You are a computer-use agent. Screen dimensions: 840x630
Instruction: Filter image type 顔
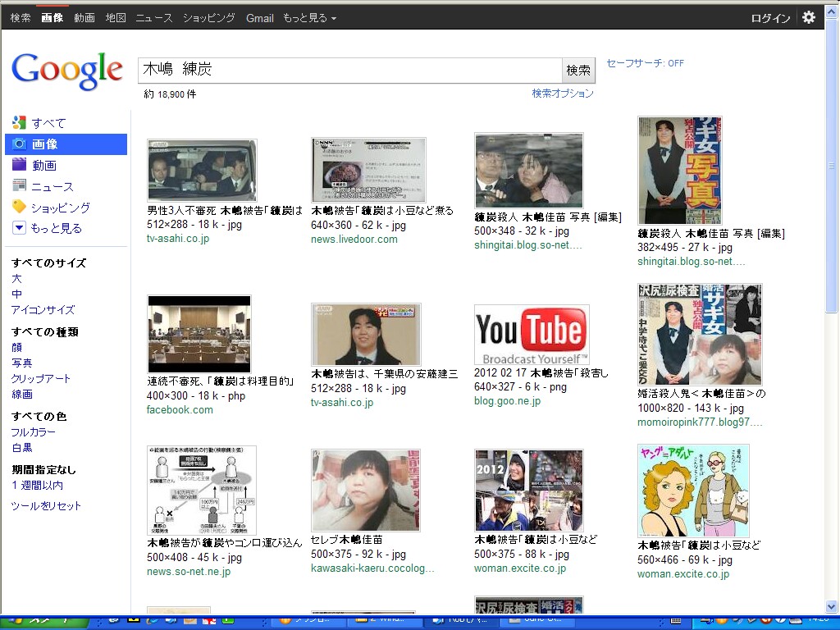coord(16,347)
